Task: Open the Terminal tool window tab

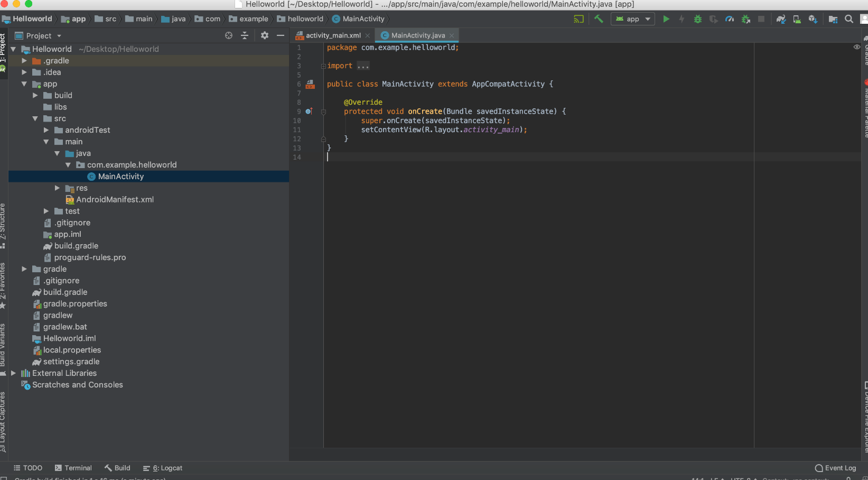Action: pyautogui.click(x=73, y=468)
